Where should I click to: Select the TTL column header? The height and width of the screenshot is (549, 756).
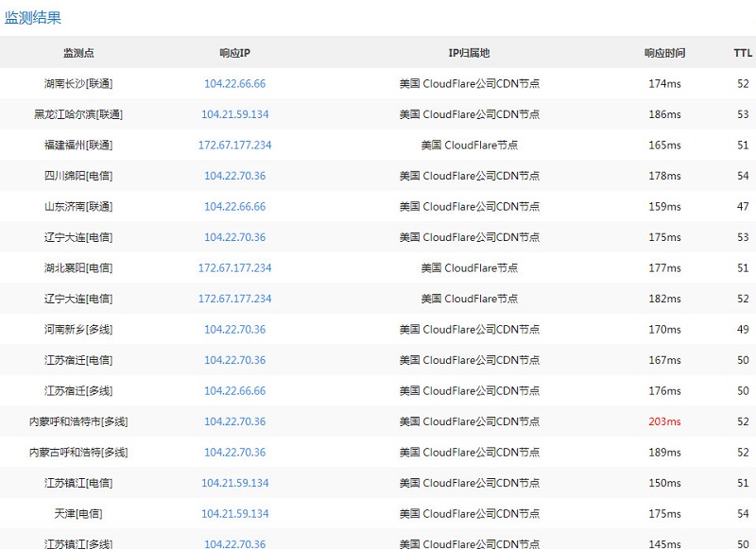point(743,53)
